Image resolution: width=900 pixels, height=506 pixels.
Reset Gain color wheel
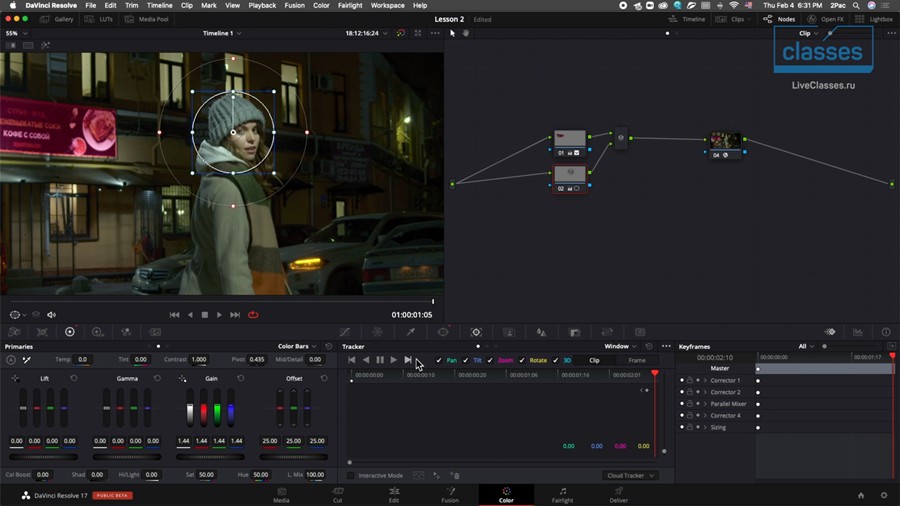coord(240,379)
